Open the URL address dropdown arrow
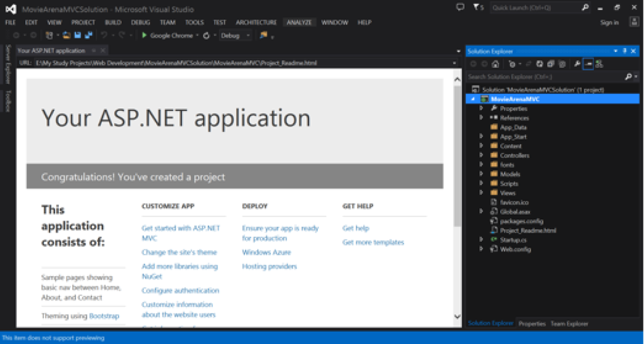The width and height of the screenshot is (644, 344). [454, 63]
